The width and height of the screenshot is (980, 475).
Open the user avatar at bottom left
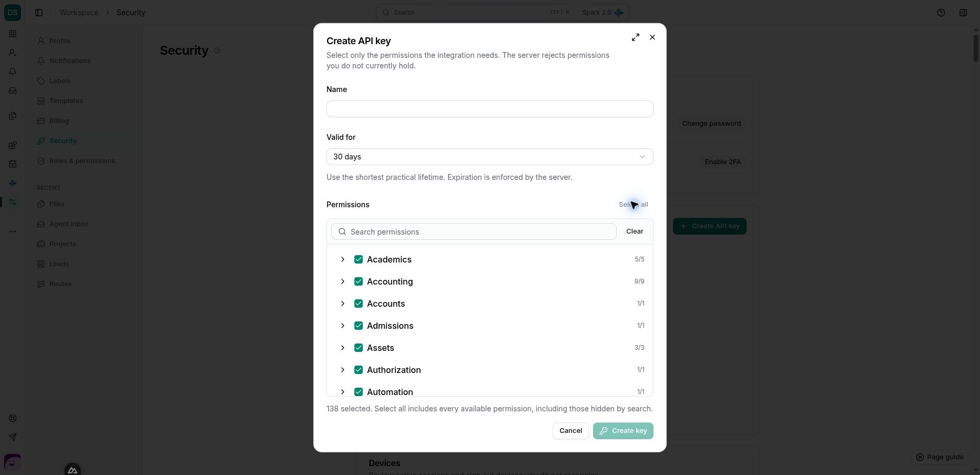pyautogui.click(x=13, y=462)
